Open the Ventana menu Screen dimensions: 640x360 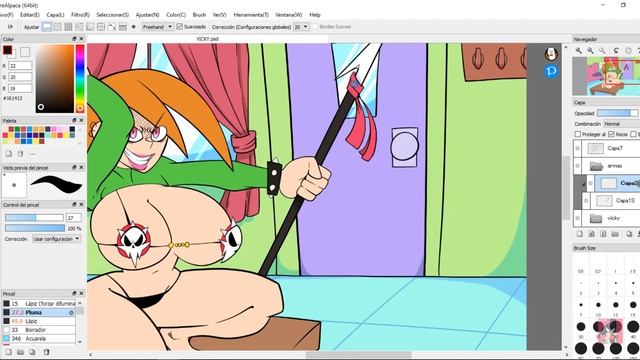(x=289, y=15)
